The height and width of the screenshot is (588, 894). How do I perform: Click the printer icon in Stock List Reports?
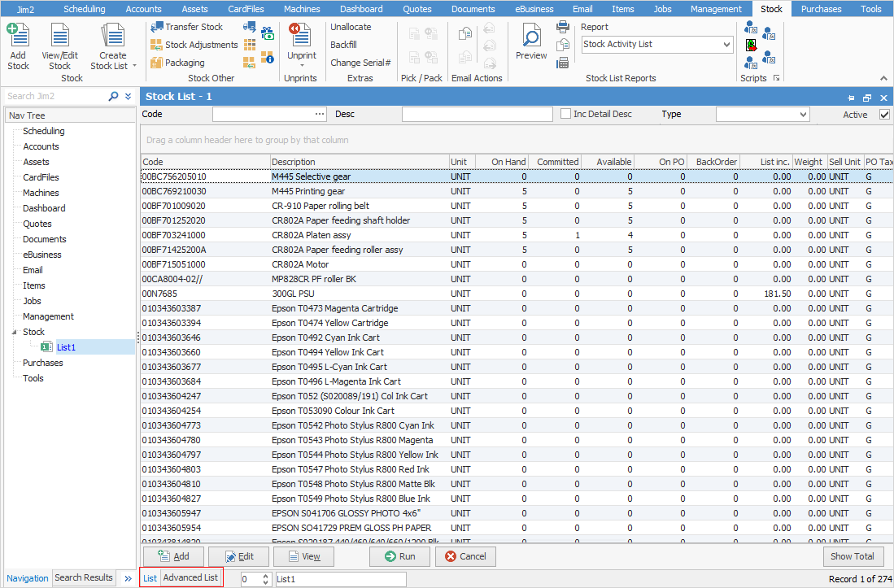point(563,27)
